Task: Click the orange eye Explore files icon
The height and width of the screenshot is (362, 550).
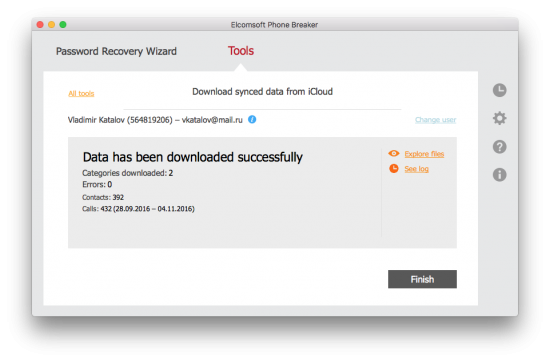Action: pyautogui.click(x=394, y=153)
